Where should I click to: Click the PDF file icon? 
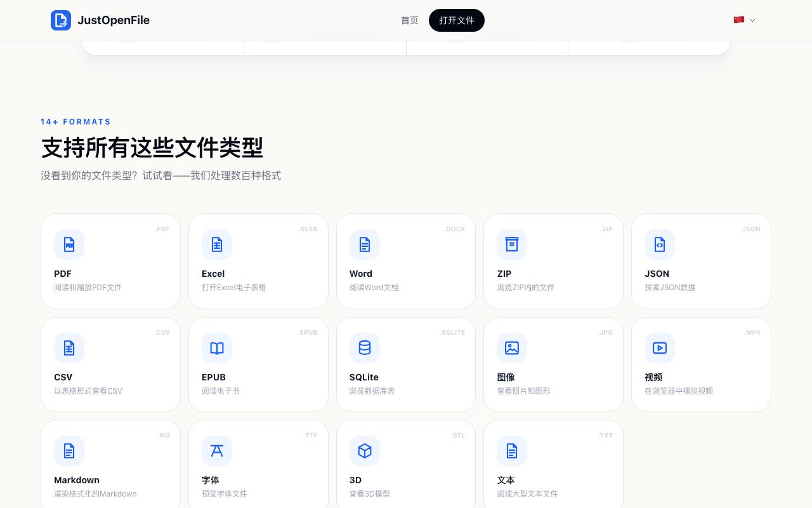(x=69, y=244)
